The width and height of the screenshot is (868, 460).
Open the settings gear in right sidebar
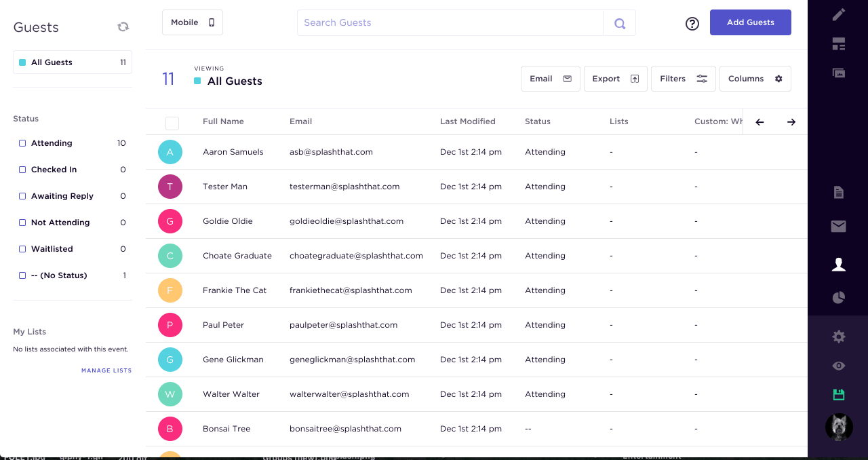click(x=839, y=337)
